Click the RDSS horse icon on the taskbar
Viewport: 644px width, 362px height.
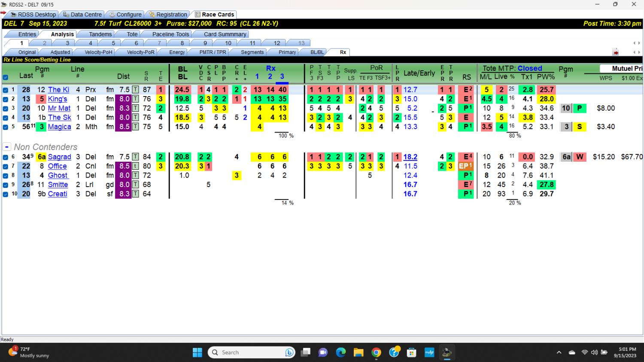pos(447,353)
